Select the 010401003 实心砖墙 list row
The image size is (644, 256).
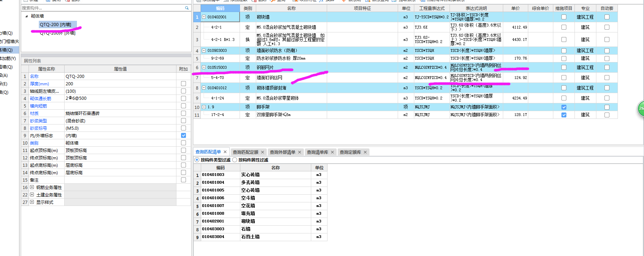click(260, 175)
